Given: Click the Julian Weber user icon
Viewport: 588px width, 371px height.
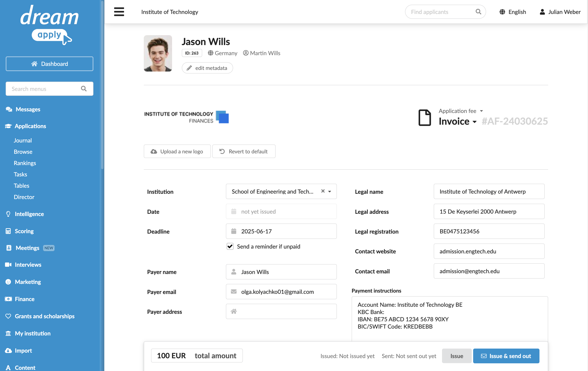Looking at the screenshot, I should tap(542, 12).
